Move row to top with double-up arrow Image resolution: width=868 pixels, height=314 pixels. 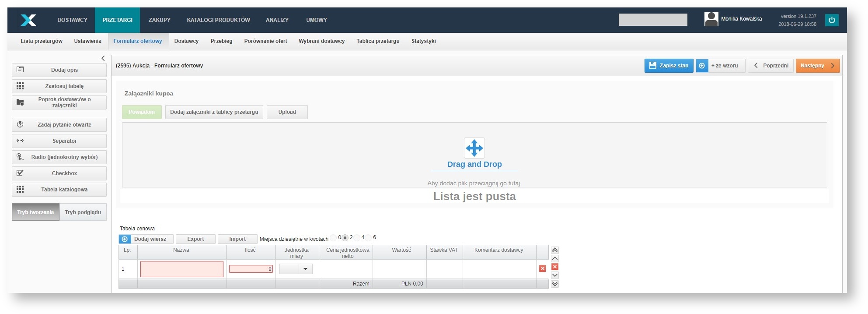tap(555, 250)
